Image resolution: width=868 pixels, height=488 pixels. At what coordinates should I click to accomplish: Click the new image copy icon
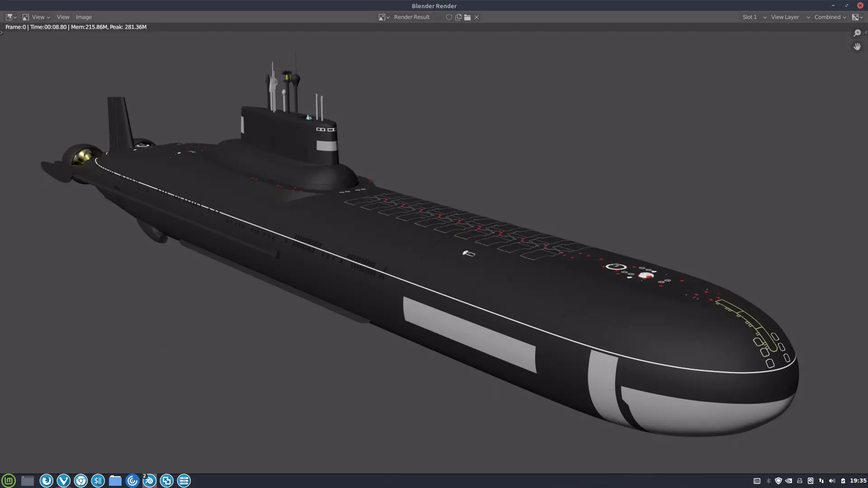click(x=458, y=17)
